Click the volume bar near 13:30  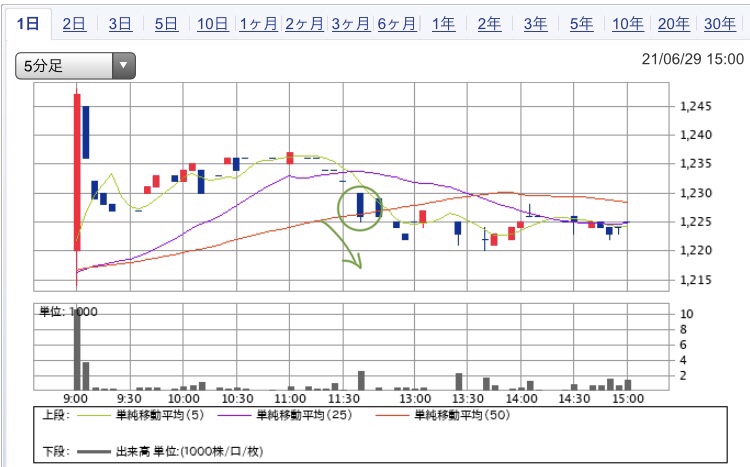(459, 381)
